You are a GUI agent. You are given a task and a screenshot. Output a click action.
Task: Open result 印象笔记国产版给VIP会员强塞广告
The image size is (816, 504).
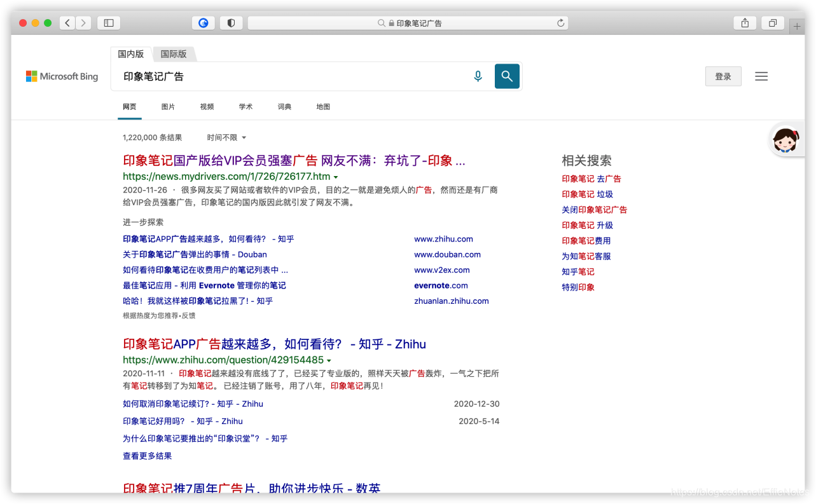pos(294,161)
